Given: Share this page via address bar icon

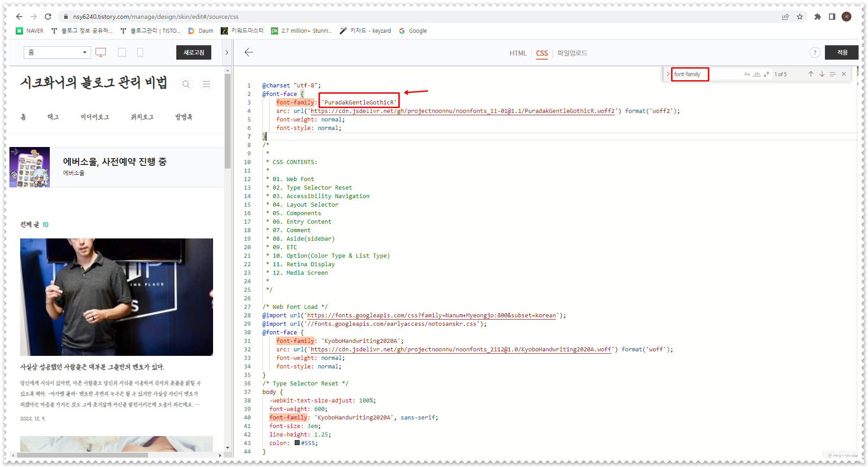Looking at the screenshot, I should point(785,17).
